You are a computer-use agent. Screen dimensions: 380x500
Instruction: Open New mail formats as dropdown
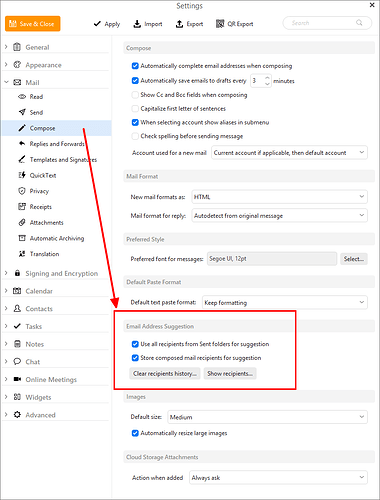pos(279,197)
